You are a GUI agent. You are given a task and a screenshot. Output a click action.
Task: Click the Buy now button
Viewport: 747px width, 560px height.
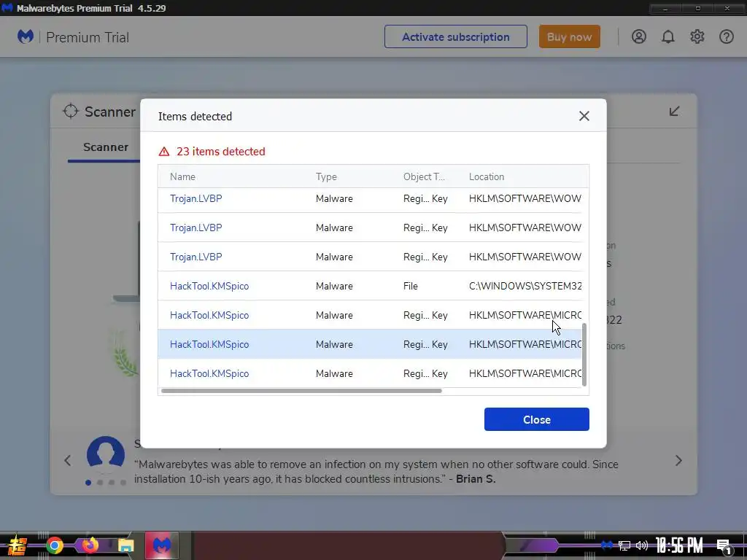tap(569, 36)
